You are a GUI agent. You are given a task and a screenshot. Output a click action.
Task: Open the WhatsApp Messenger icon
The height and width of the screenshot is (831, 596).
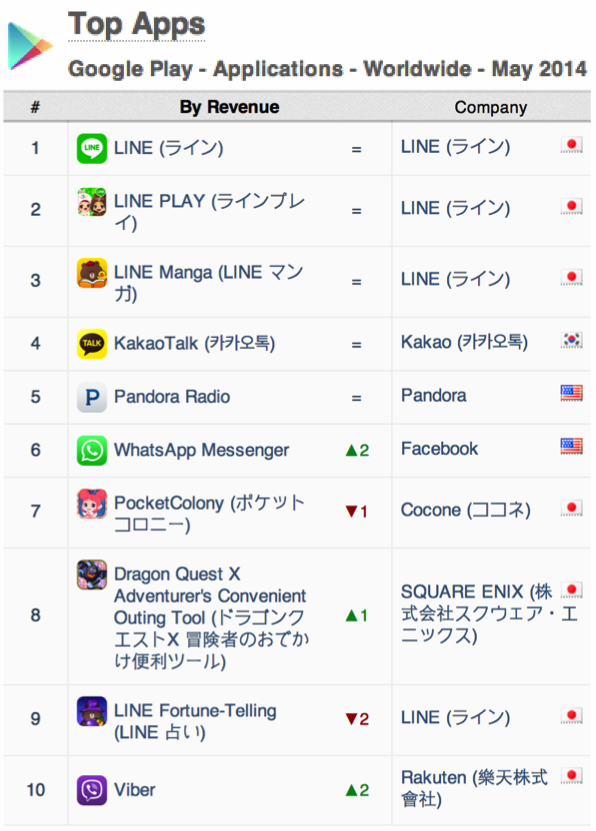[92, 450]
